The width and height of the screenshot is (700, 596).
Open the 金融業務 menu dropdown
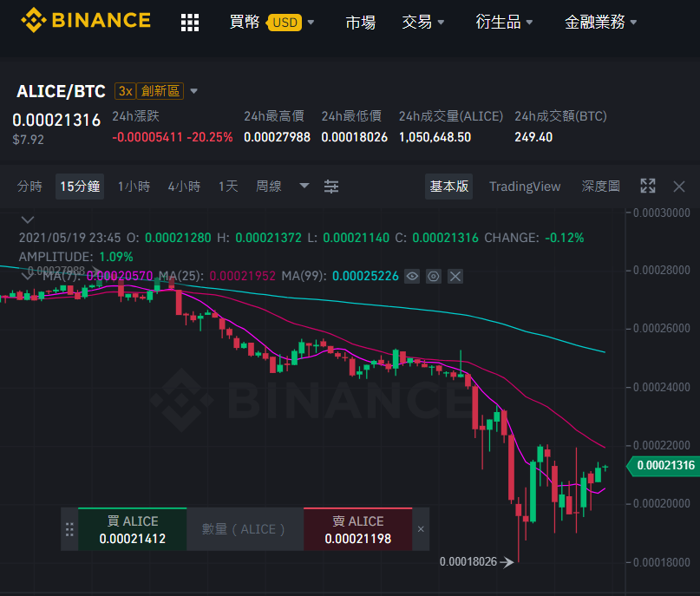[600, 22]
